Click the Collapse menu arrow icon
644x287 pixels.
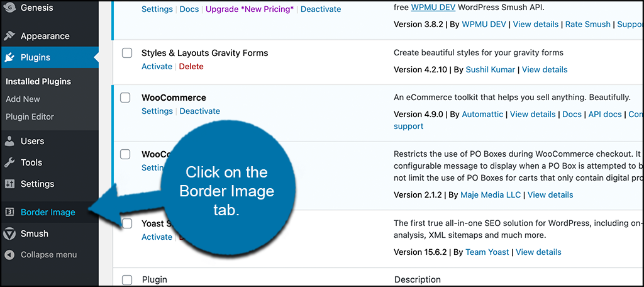(9, 255)
